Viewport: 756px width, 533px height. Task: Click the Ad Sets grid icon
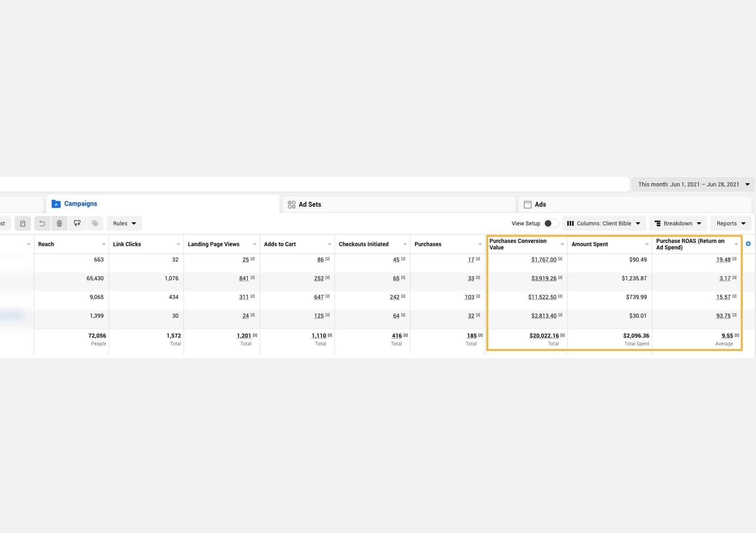[x=292, y=204]
